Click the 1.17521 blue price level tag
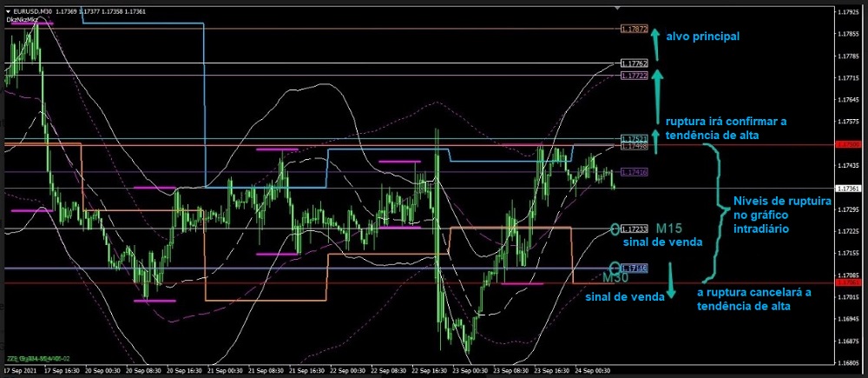 635,139
